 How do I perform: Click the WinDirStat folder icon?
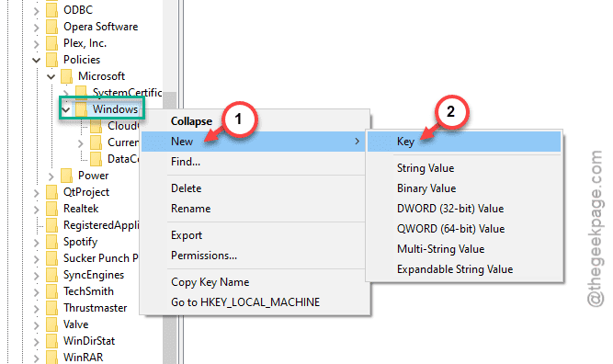pyautogui.click(x=51, y=341)
